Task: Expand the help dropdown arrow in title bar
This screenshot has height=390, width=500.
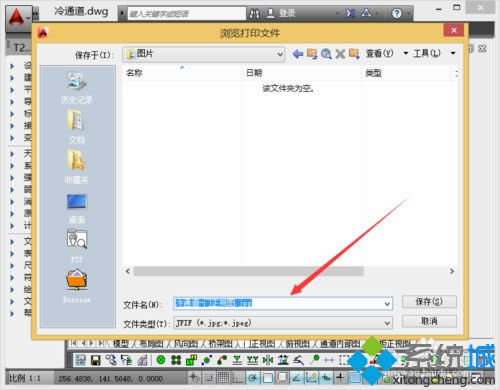Action: click(x=408, y=14)
